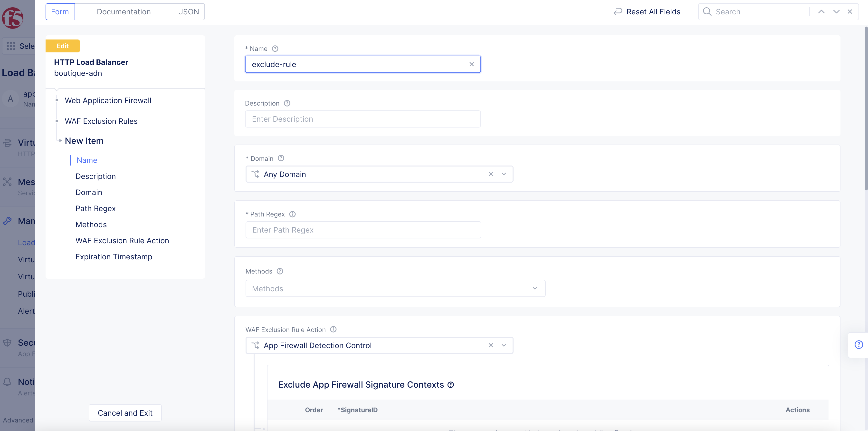Click the HTTP Load Balancer title
The image size is (868, 431).
pyautogui.click(x=91, y=62)
